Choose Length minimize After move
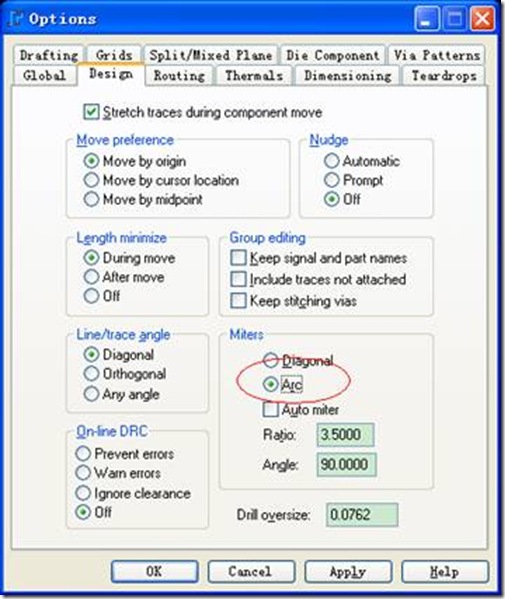Viewport: 505px width, 599px height. click(x=91, y=277)
